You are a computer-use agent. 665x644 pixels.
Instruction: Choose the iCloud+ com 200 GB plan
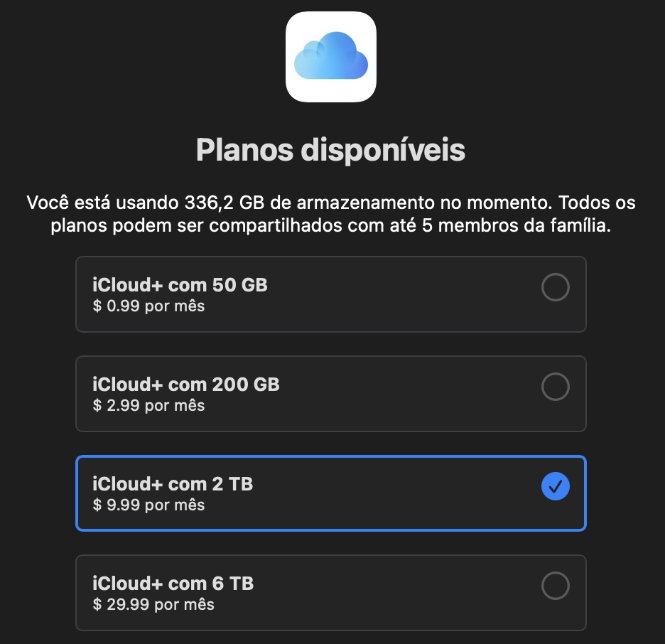tap(330, 393)
